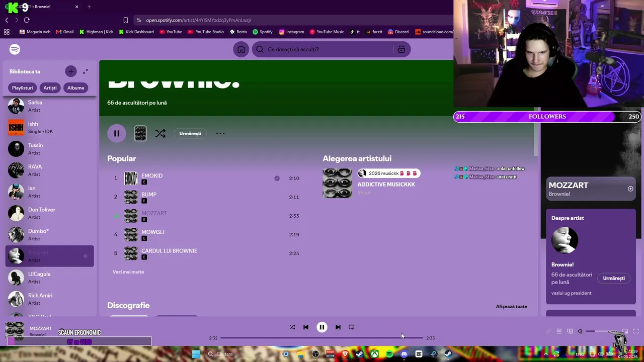Go back in the browser
Viewport: 644px width, 362px height.
(x=7, y=20)
